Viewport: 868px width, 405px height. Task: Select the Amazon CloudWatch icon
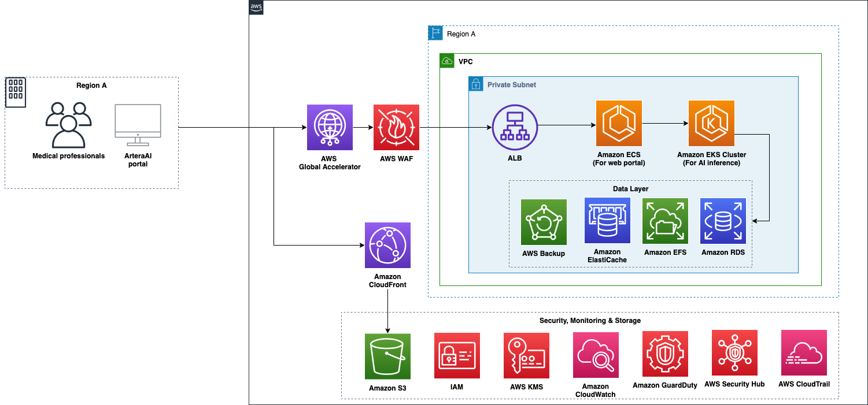[596, 355]
